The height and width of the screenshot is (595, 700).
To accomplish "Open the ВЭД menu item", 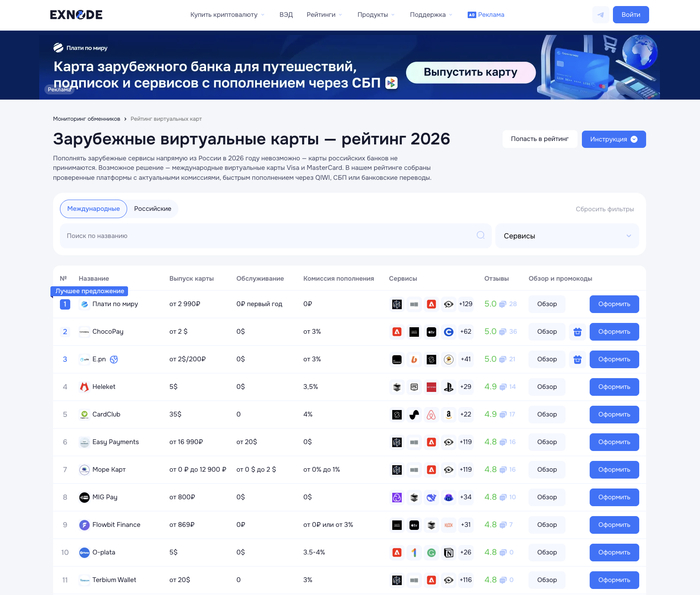I will pyautogui.click(x=286, y=15).
